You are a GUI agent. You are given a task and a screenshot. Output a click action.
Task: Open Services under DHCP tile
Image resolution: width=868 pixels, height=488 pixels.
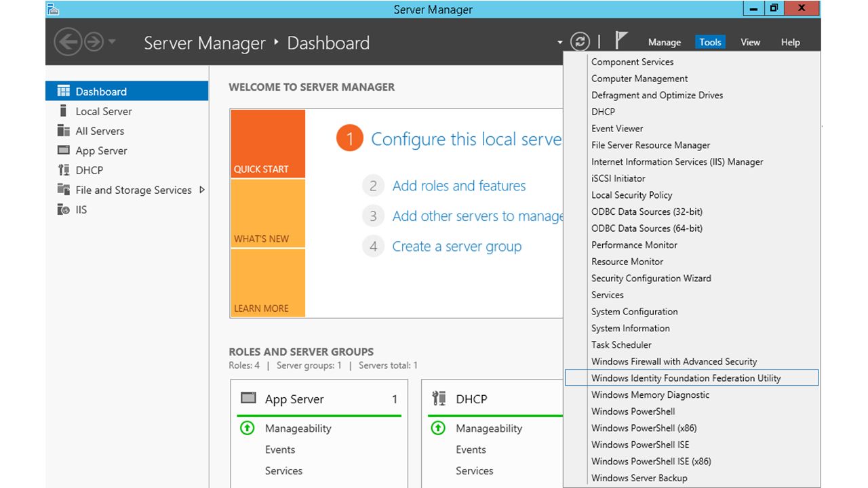coord(474,470)
